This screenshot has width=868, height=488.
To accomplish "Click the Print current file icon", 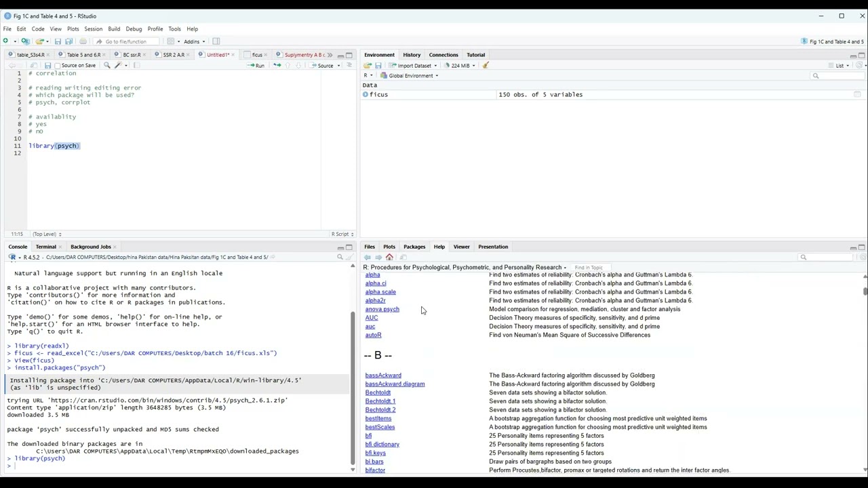I will click(83, 41).
